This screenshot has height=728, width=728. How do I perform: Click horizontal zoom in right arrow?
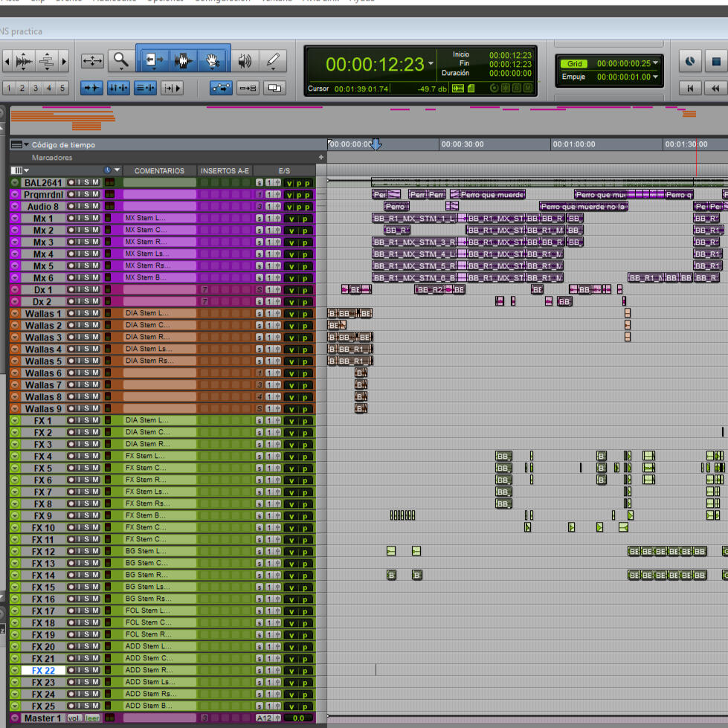(x=64, y=61)
